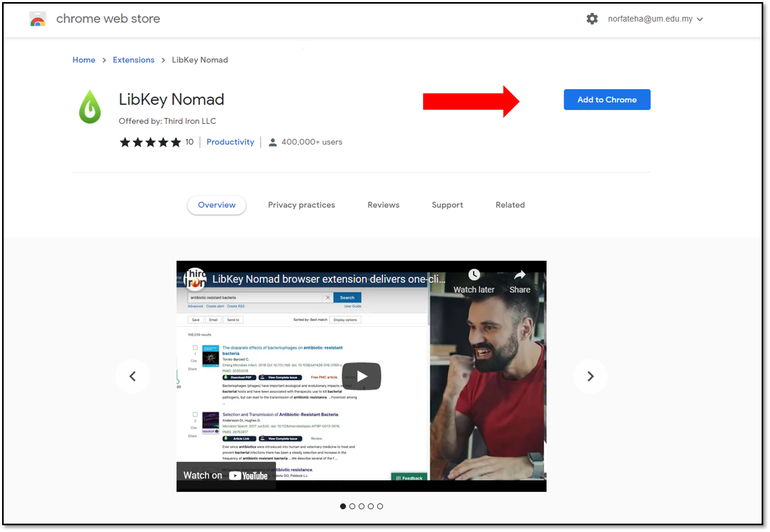
Task: Open the video title LibKey Nomad browser extension
Action: (x=329, y=279)
